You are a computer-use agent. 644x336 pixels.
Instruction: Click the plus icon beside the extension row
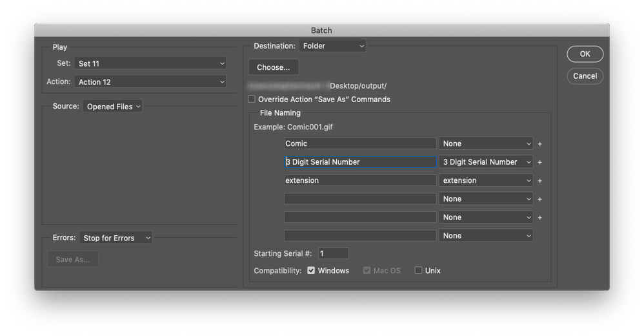pos(539,181)
